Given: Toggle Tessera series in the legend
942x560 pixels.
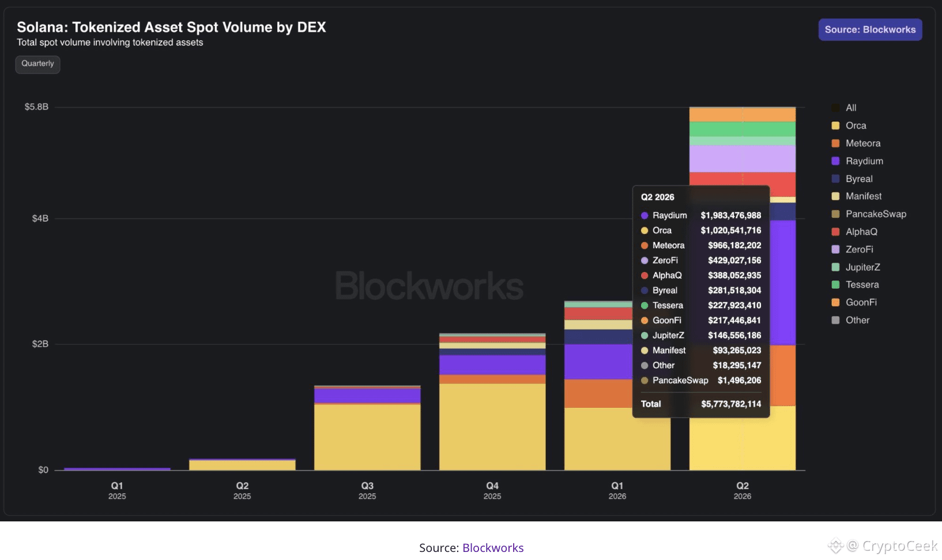Looking at the screenshot, I should (855, 285).
